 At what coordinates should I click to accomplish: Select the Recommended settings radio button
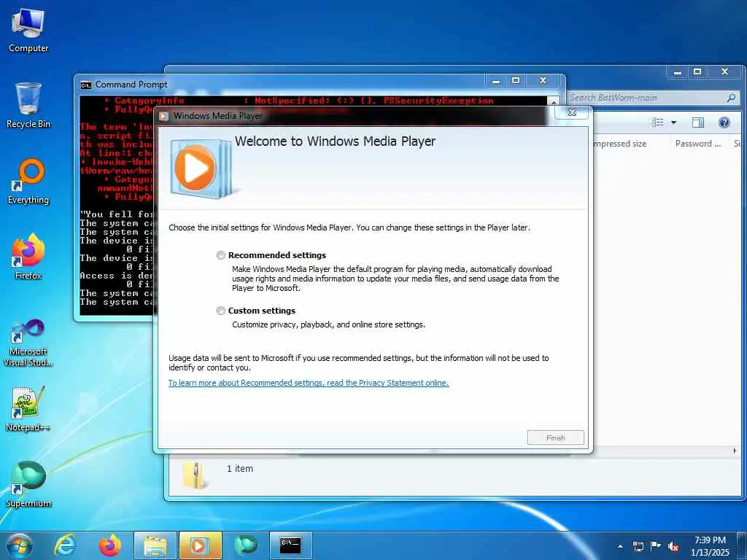(x=220, y=255)
